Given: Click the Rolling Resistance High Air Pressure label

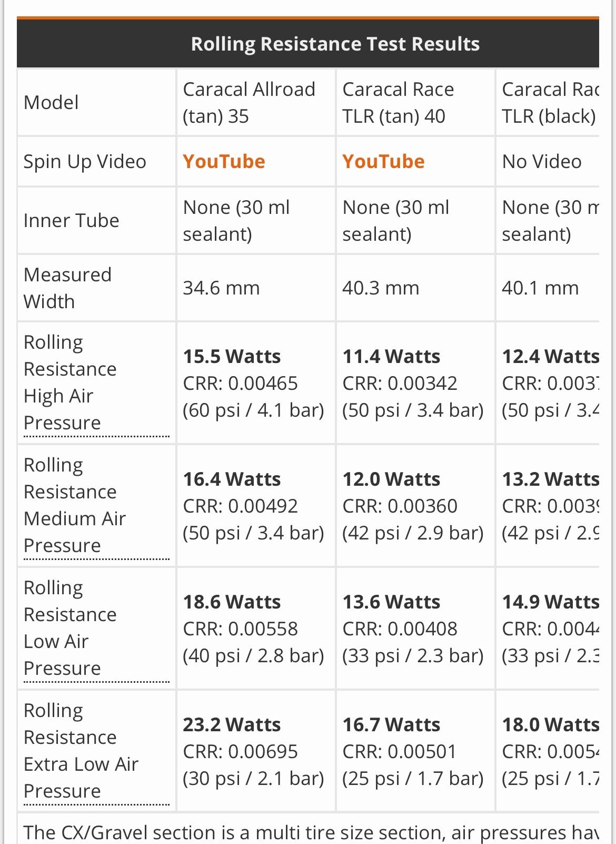Looking at the screenshot, I should tap(69, 382).
